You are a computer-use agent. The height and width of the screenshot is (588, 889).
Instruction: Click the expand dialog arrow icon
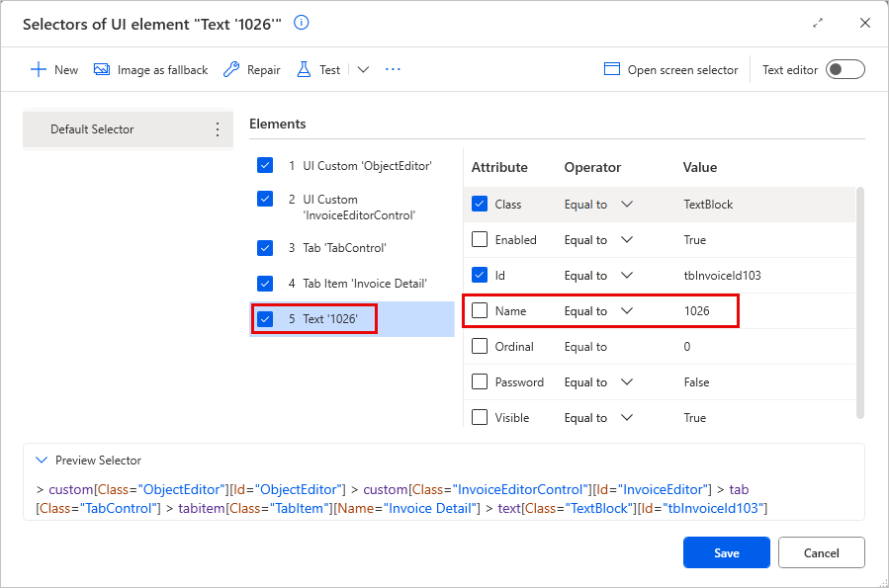pos(819,22)
